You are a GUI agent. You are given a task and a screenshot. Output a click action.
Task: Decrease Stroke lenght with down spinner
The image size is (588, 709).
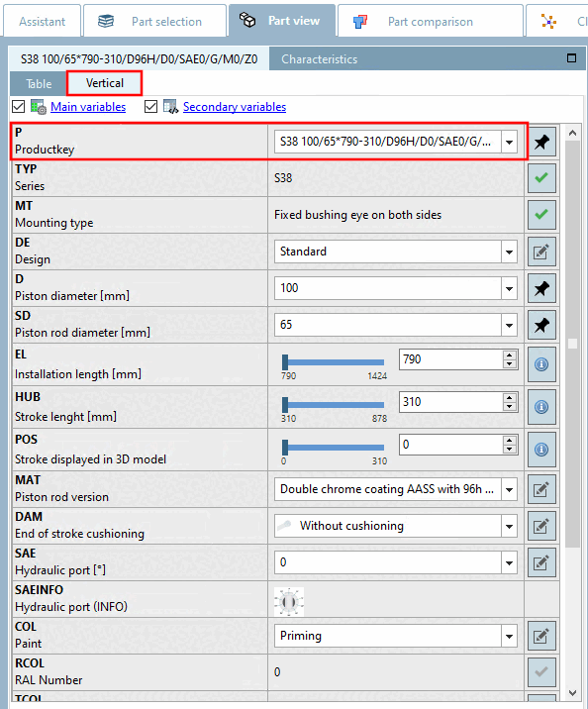(510, 407)
